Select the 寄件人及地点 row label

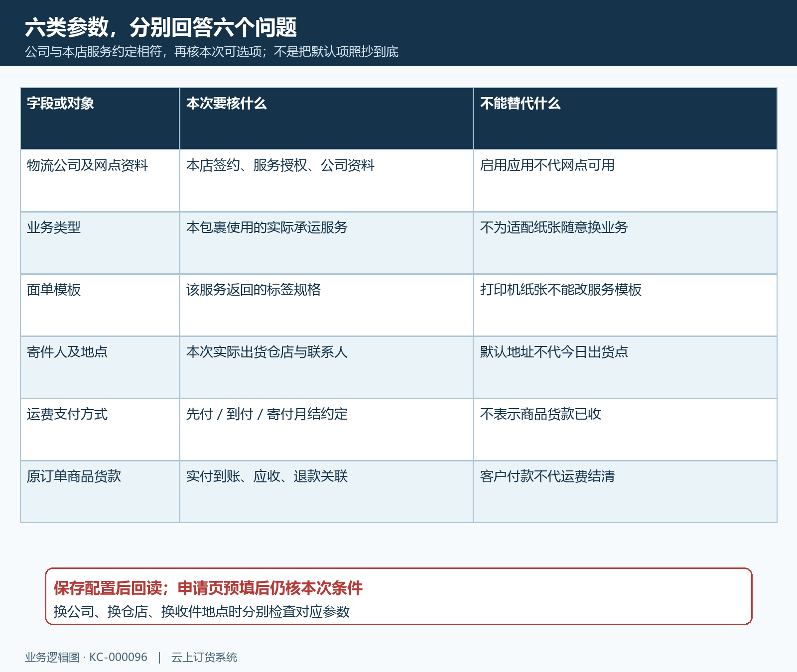pyautogui.click(x=100, y=367)
